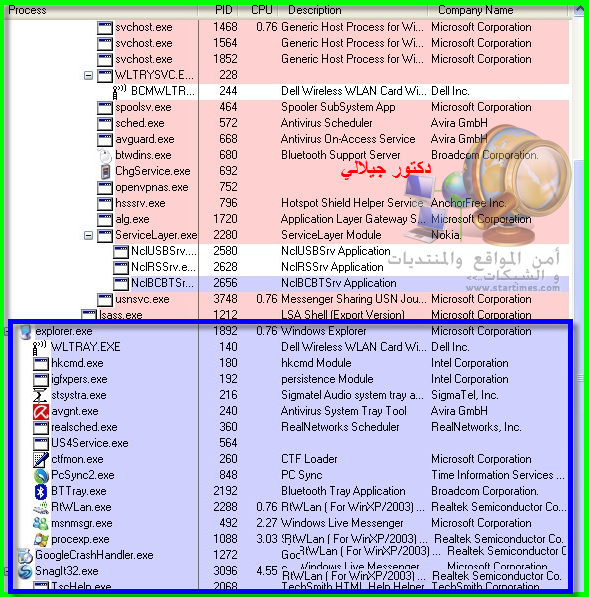Click the Description column header
The width and height of the screenshot is (589, 597).
point(353,10)
